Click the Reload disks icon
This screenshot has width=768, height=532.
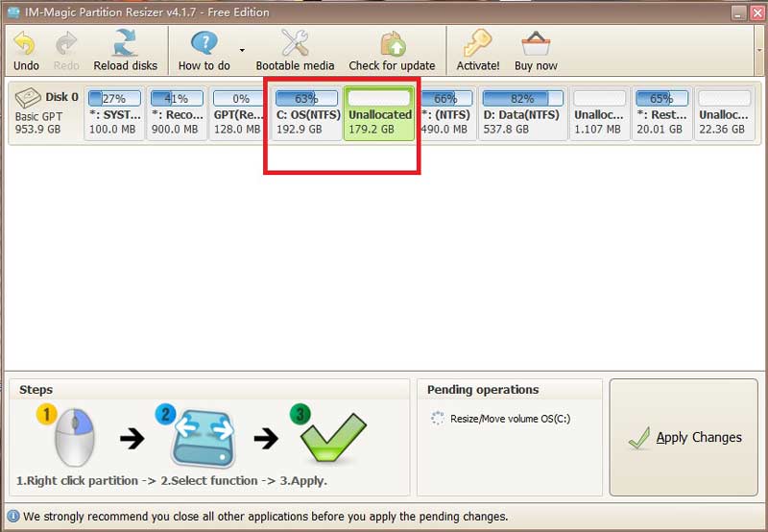(125, 42)
